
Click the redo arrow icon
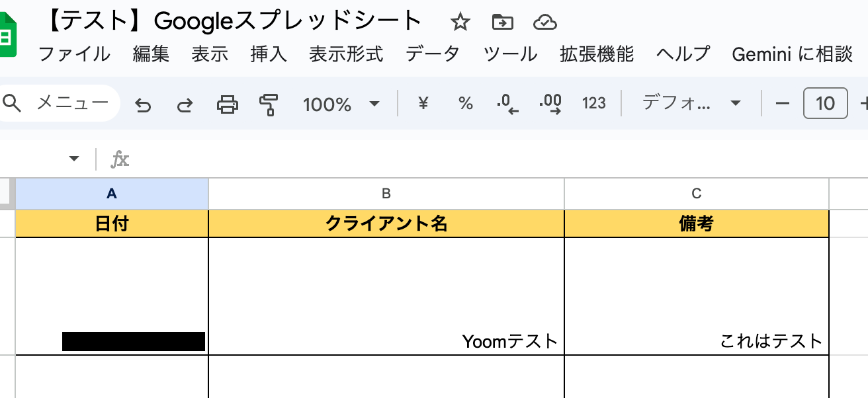click(185, 104)
